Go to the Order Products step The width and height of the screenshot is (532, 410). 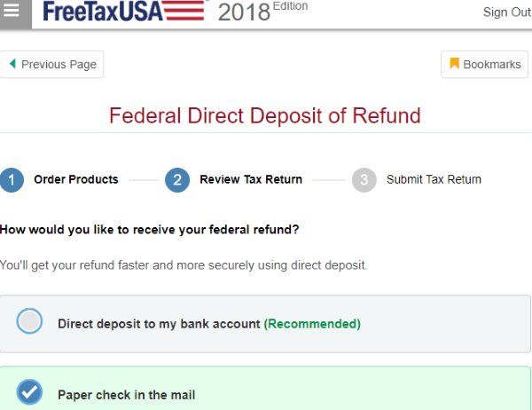click(x=75, y=179)
